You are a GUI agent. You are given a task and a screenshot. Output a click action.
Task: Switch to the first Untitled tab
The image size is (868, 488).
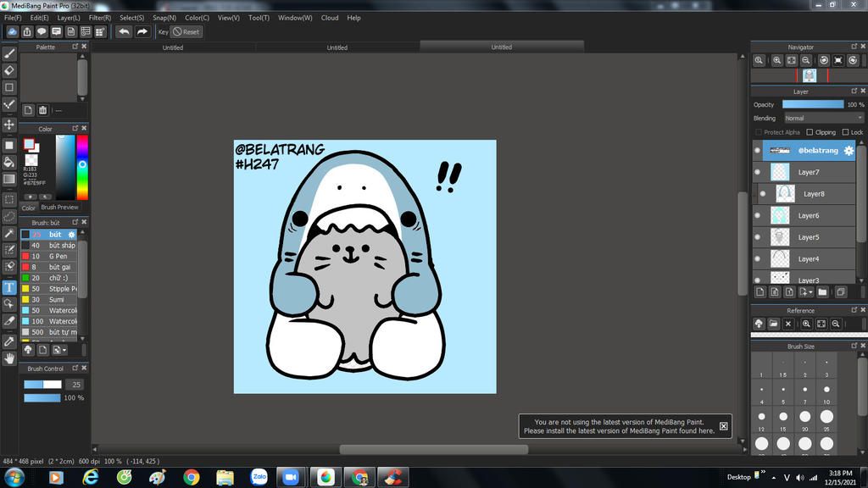[173, 47]
